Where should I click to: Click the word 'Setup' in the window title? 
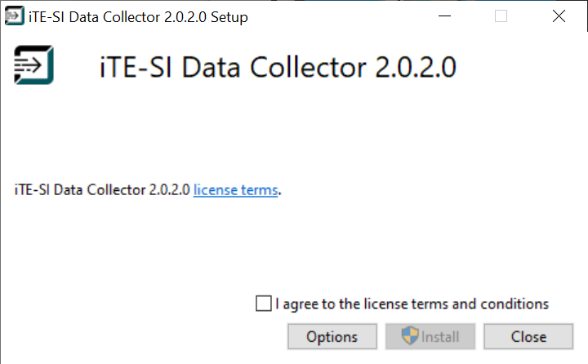(229, 17)
